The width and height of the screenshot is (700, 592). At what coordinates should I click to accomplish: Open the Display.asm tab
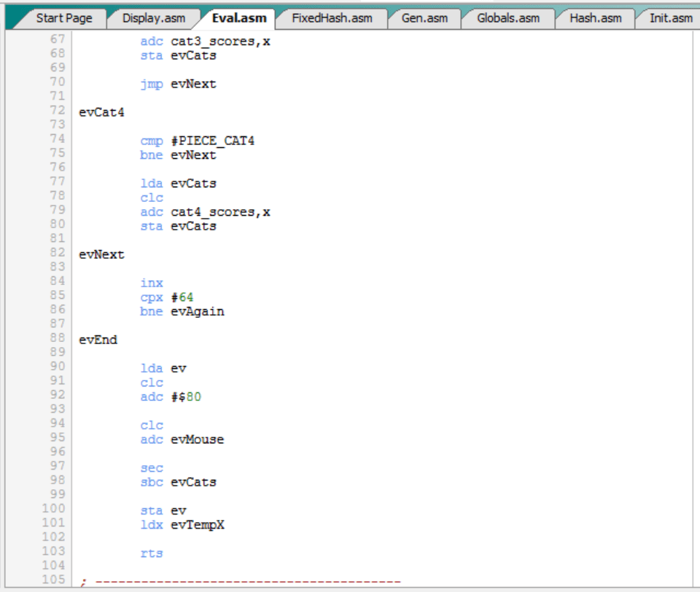[153, 18]
